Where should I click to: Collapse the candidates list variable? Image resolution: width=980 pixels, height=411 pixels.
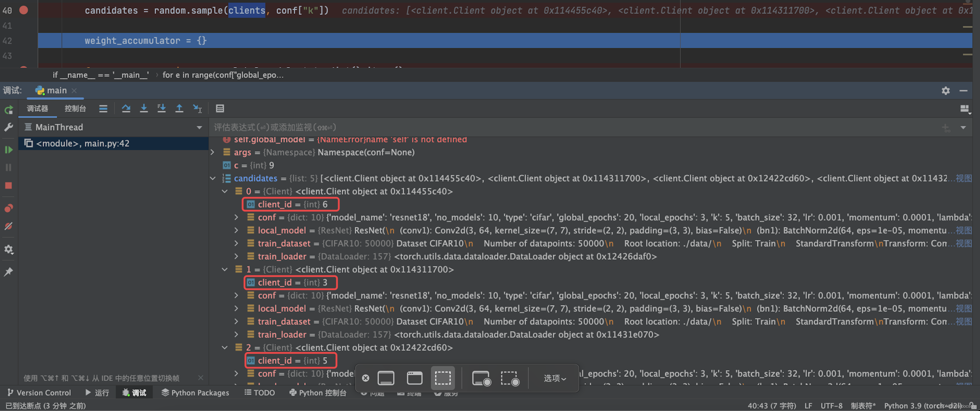[x=213, y=178]
